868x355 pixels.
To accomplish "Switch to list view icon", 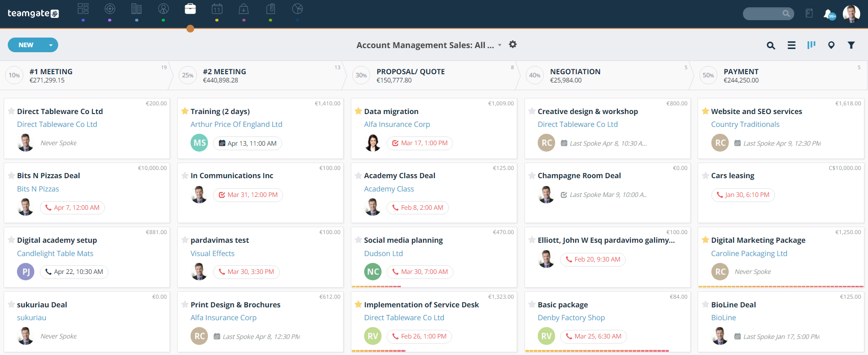I will click(x=792, y=45).
